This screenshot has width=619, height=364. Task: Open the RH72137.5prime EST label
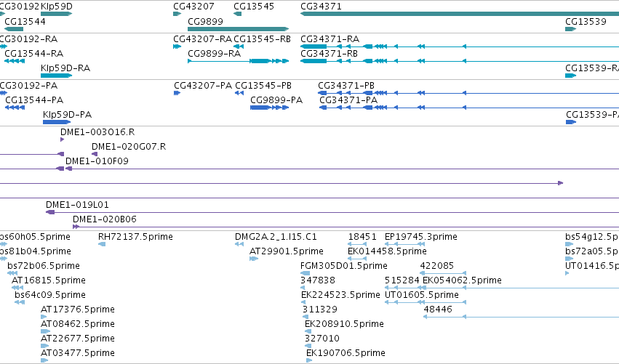(135, 236)
